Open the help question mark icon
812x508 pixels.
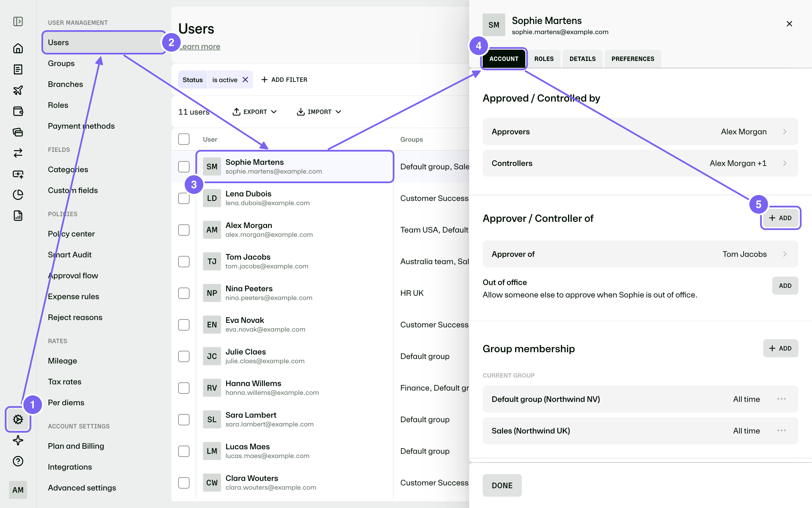18,461
